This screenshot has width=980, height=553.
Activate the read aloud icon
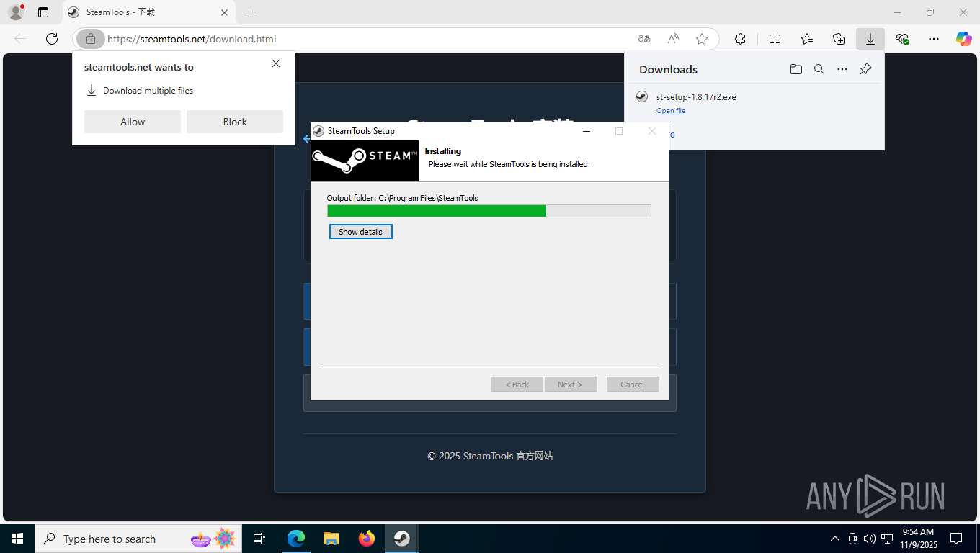click(x=673, y=39)
